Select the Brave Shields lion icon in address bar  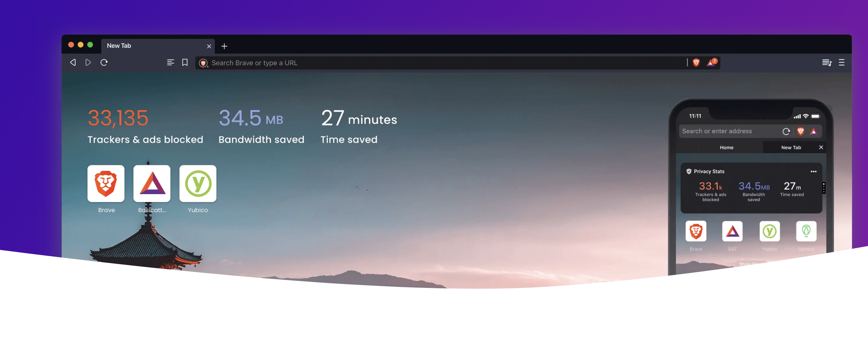click(696, 62)
